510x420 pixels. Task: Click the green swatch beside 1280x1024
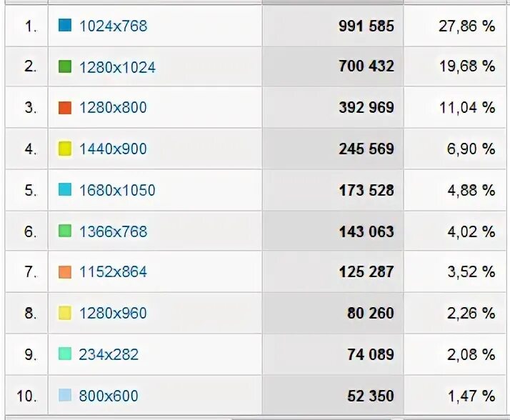65,67
